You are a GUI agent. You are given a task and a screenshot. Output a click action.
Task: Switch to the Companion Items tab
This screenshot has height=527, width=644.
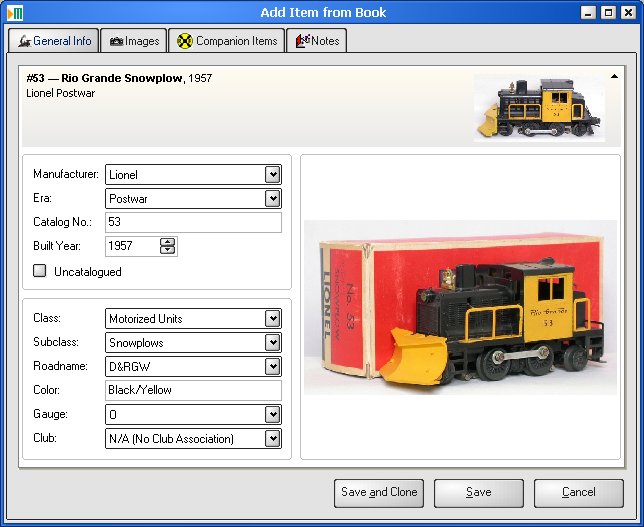pyautogui.click(x=226, y=41)
